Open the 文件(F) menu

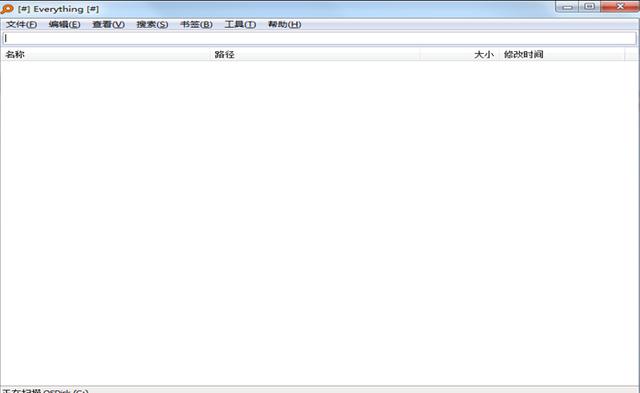coord(21,24)
